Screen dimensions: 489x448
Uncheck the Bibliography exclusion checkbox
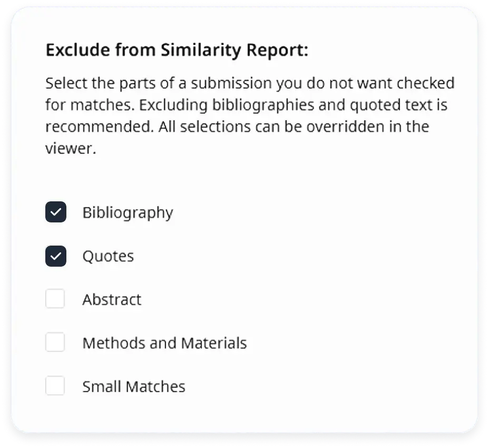tap(55, 212)
